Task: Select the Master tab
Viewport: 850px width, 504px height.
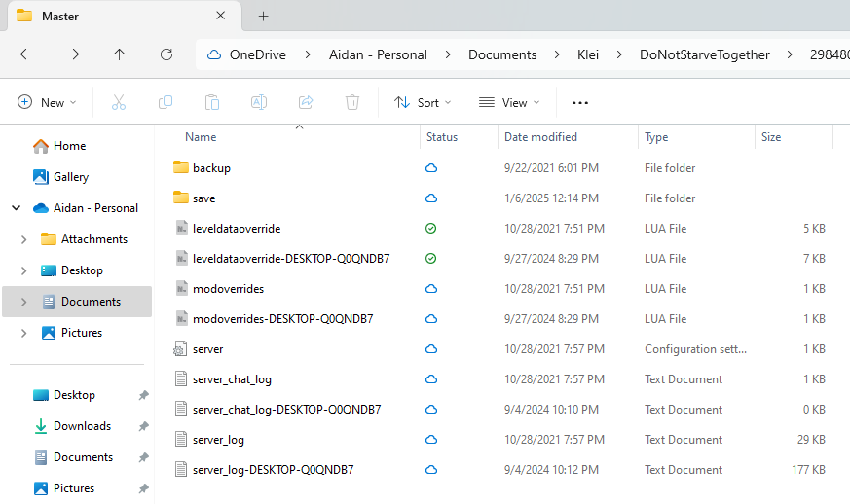Action: click(125, 17)
